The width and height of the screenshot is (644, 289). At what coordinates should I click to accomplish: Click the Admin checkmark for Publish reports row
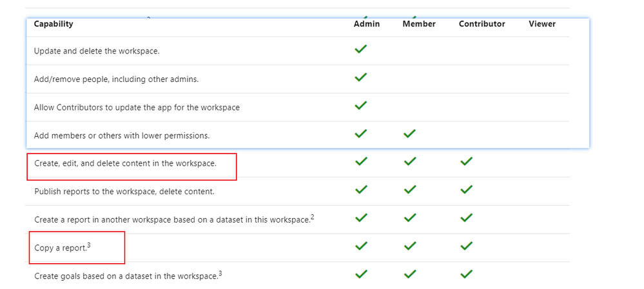coord(360,190)
